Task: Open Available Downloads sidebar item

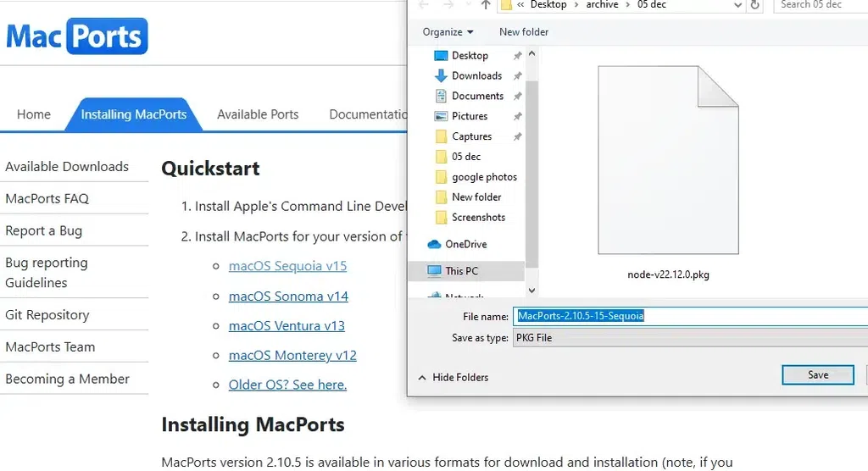Action: [x=67, y=167]
